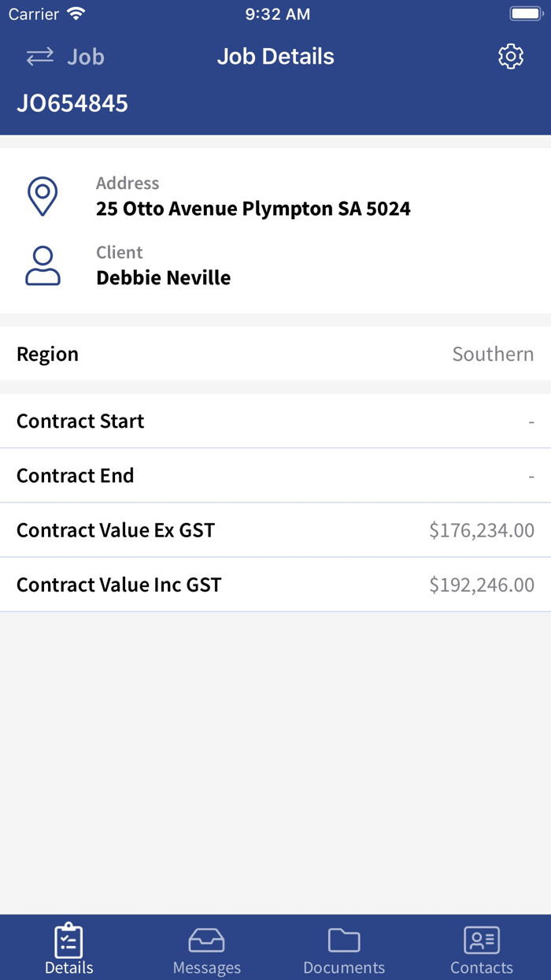This screenshot has width=551, height=980.
Task: Tap job number JO654845 heading
Action: coord(72,103)
